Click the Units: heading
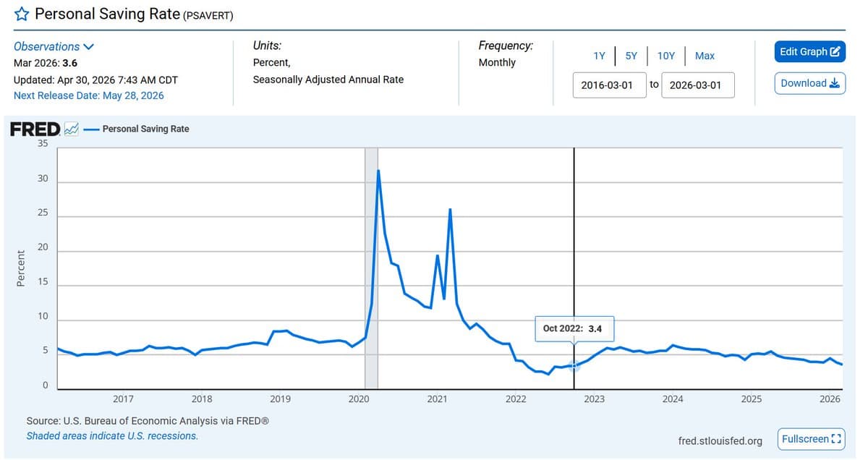Screen dimensions: 868x460 (267, 46)
